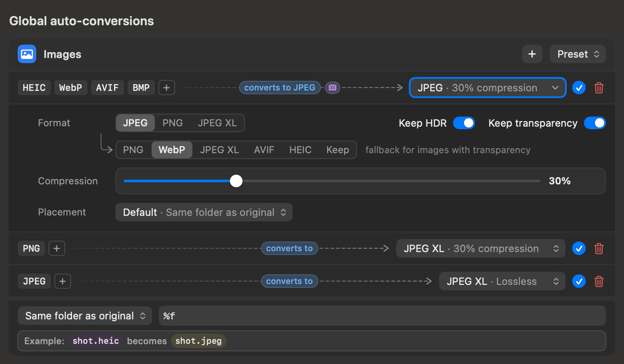
Task: Open the bottom Same folder as original dropdown
Action: click(85, 316)
